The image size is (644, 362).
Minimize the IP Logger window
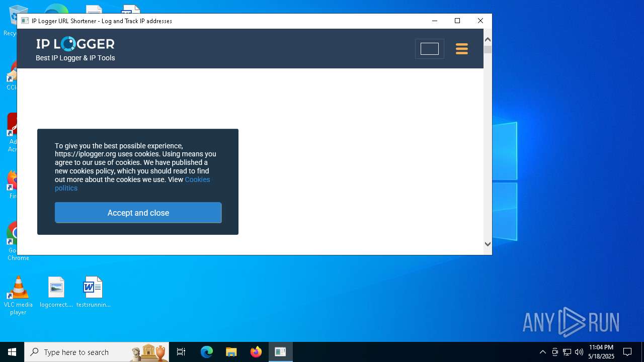click(435, 21)
